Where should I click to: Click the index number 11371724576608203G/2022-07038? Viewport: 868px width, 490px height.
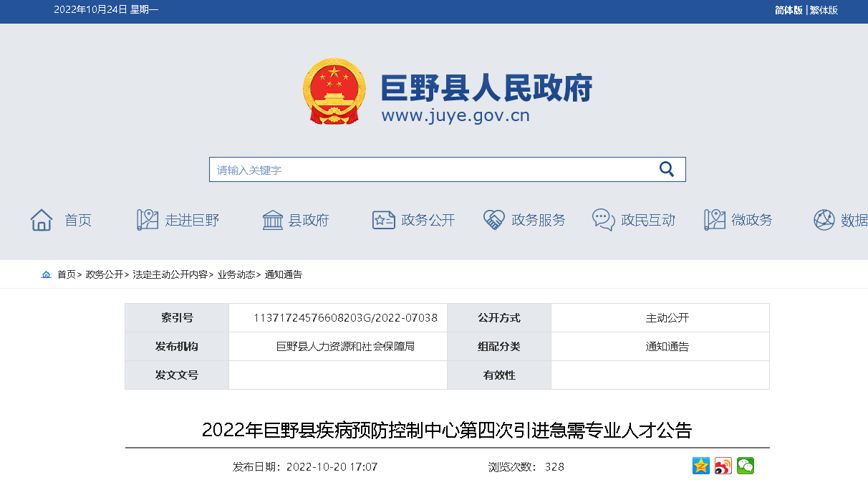[x=345, y=318]
